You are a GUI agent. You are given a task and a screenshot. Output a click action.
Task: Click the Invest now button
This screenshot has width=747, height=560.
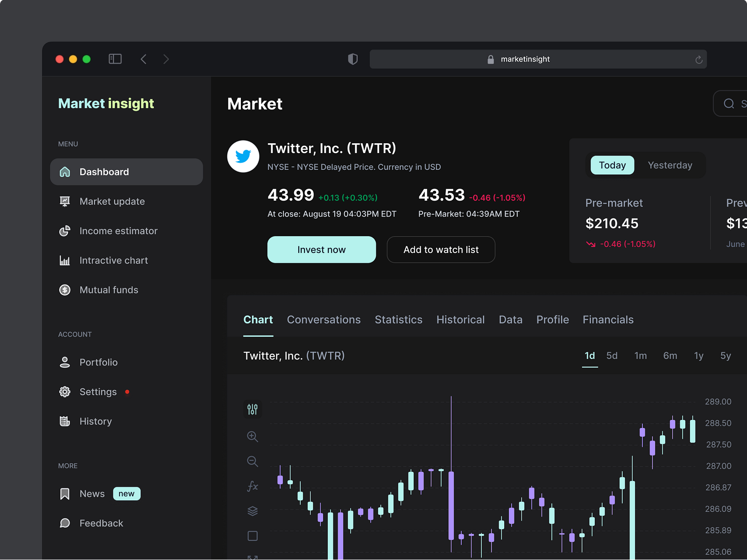tap(322, 250)
